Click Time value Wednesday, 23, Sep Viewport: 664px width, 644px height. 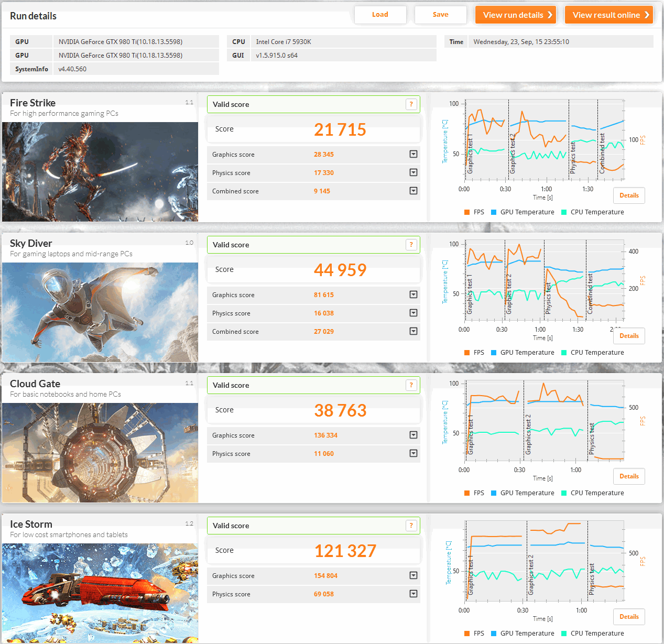click(x=521, y=42)
